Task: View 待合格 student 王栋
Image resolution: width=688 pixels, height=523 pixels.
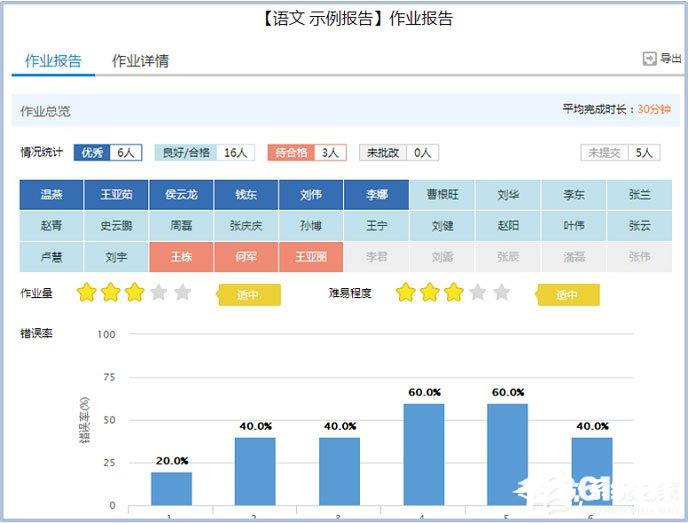Action: [x=181, y=257]
